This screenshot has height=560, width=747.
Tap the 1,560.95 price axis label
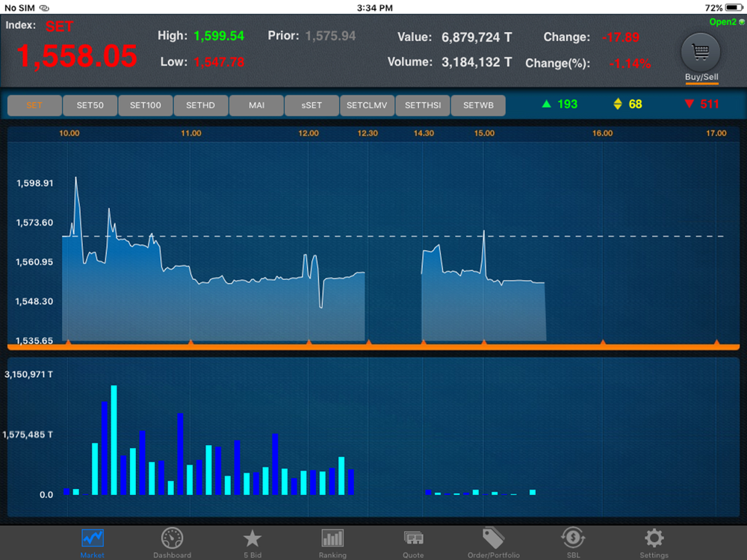35,262
